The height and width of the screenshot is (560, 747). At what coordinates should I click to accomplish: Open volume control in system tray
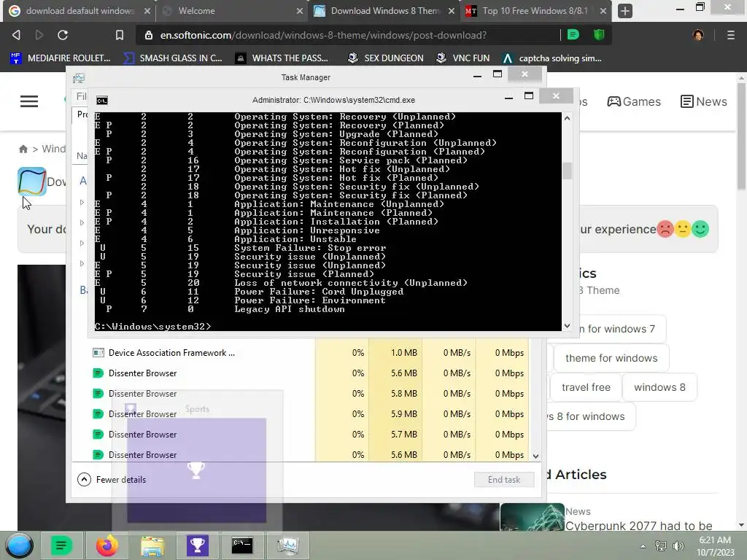678,546
